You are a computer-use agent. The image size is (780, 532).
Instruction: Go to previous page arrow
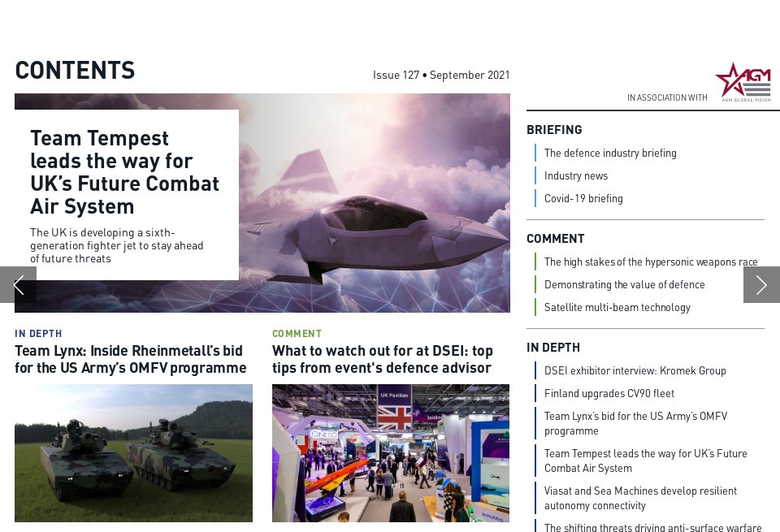point(18,284)
